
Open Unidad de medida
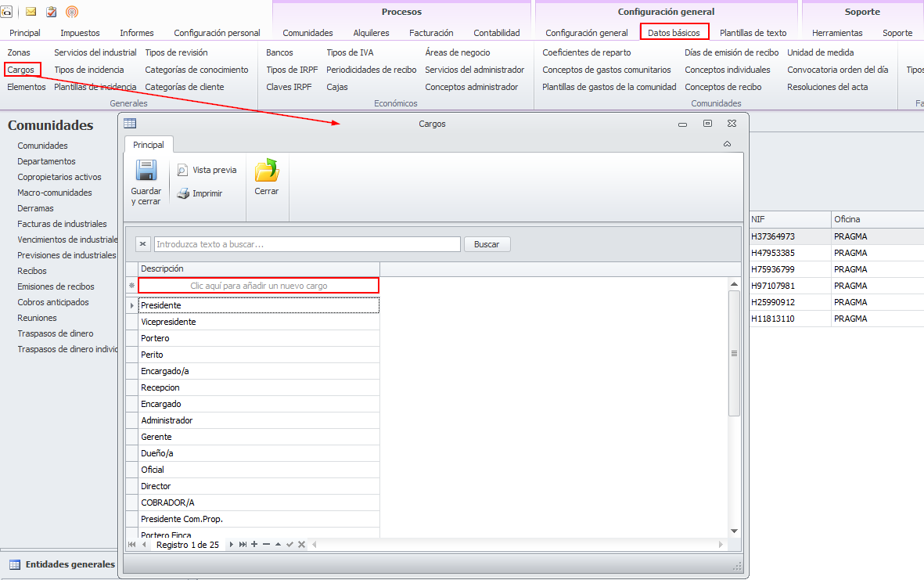[820, 52]
